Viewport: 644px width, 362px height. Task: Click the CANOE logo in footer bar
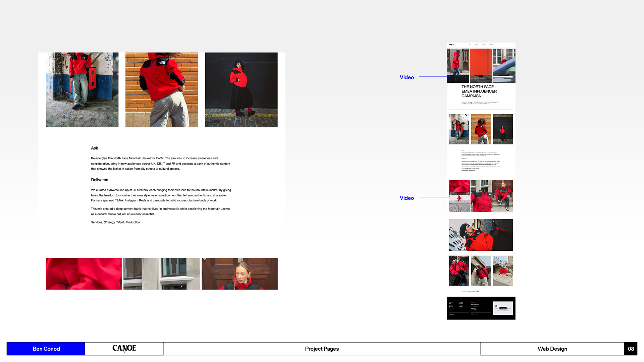coord(124,349)
